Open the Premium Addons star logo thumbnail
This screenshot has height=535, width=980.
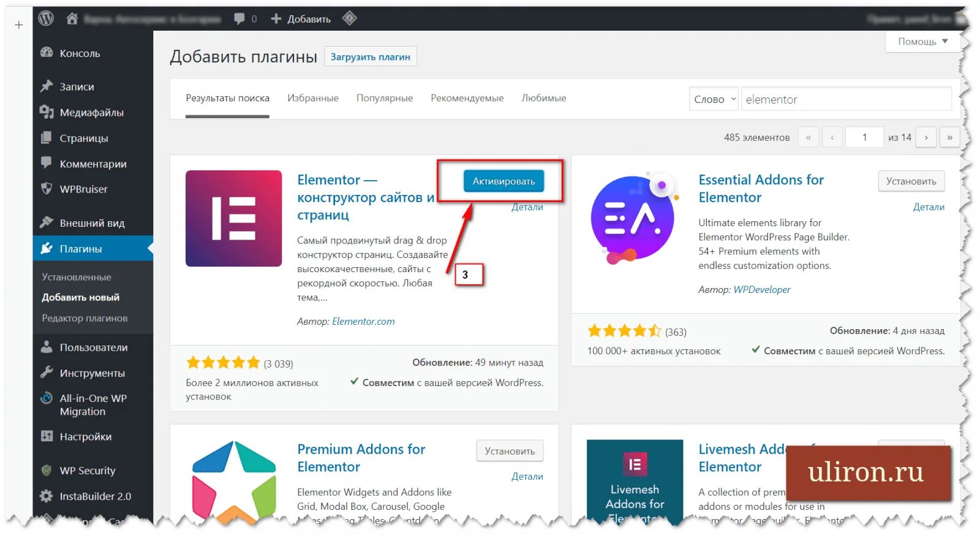(x=234, y=482)
